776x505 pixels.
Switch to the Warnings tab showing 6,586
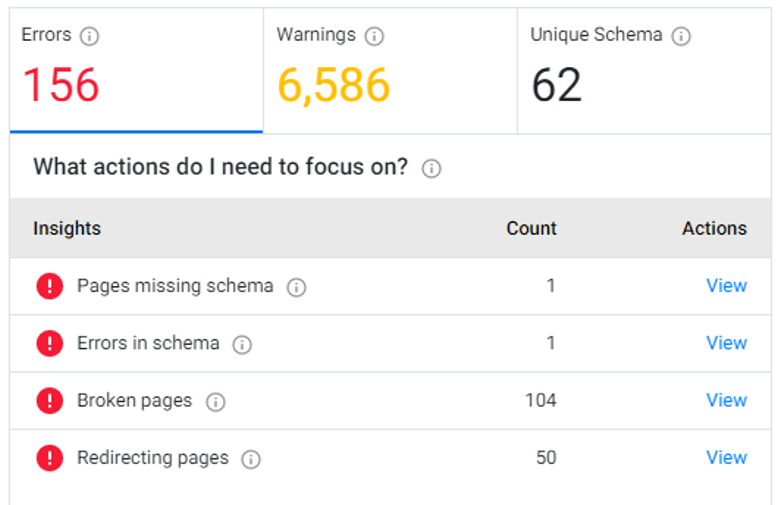(390, 70)
